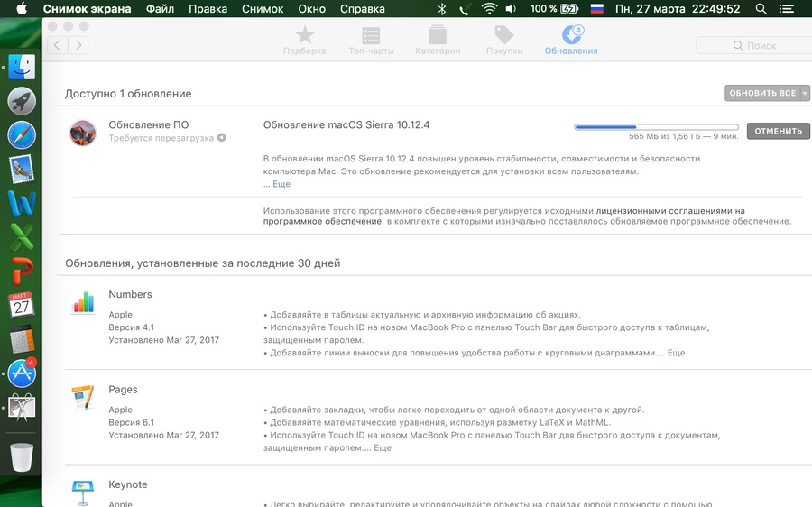The width and height of the screenshot is (812, 507).
Task: Open the Apple menu
Action: click(22, 9)
